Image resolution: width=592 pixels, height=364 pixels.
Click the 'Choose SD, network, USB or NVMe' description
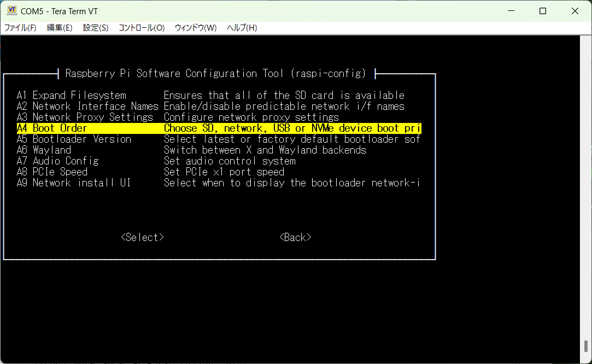(x=292, y=128)
